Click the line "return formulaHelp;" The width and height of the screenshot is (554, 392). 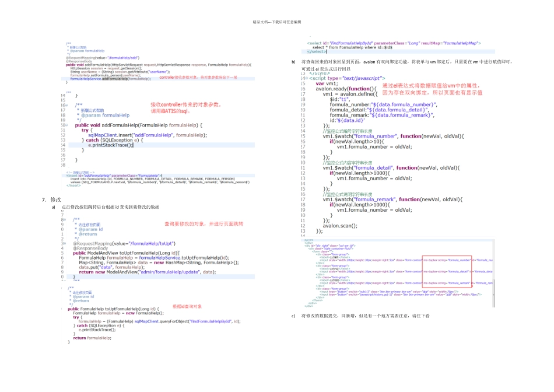tap(92, 338)
